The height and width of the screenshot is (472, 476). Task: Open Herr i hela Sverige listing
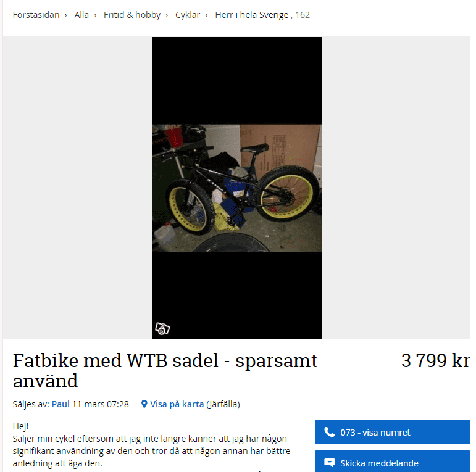click(x=252, y=15)
